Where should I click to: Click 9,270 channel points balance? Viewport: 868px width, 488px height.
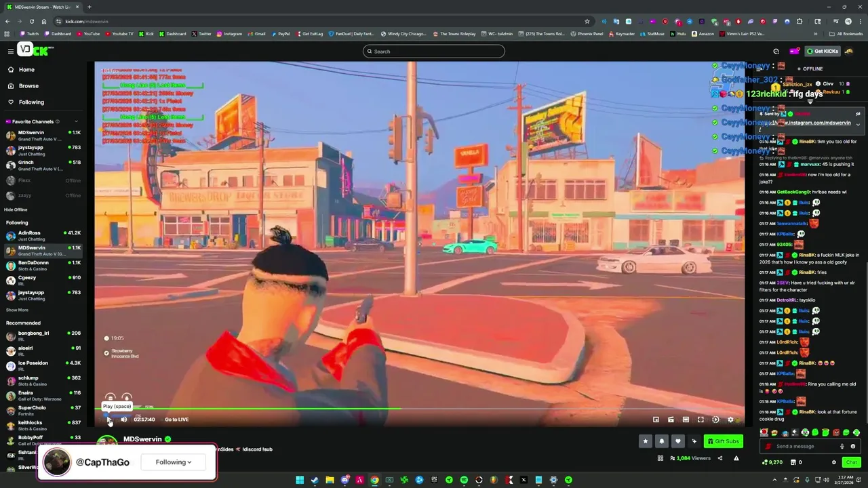(772, 462)
